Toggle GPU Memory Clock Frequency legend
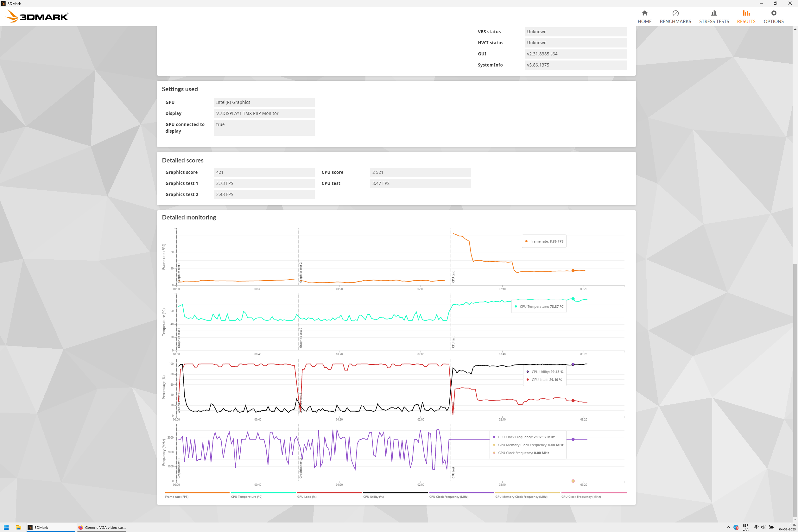798x532 pixels. pos(521,497)
